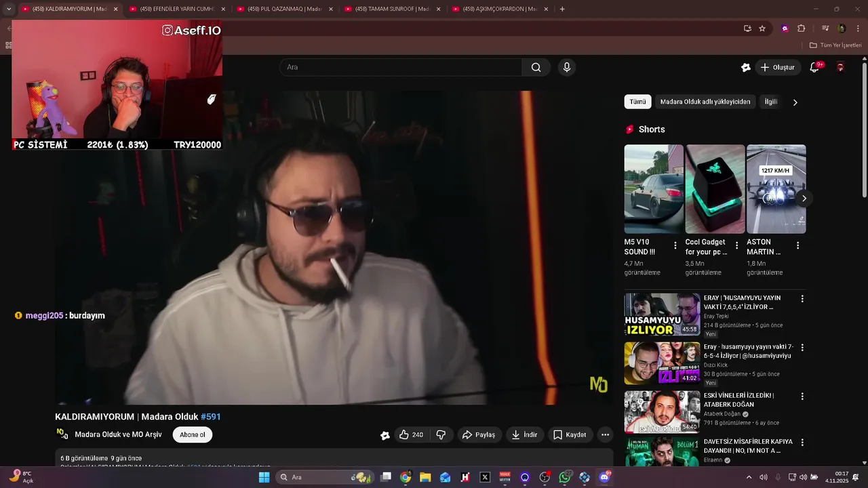Dislike the KALDIRAMIYORUM video
Image resolution: width=868 pixels, height=488 pixels.
[441, 434]
